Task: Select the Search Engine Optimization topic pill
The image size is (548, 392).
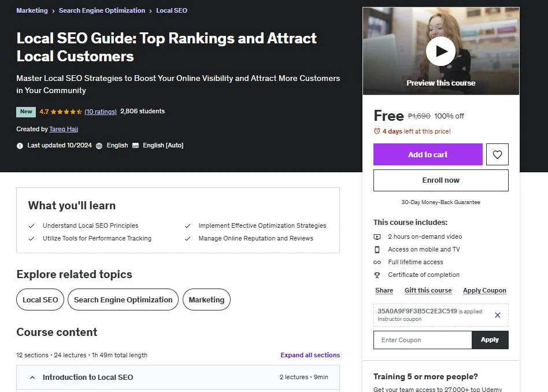Action: click(x=123, y=299)
